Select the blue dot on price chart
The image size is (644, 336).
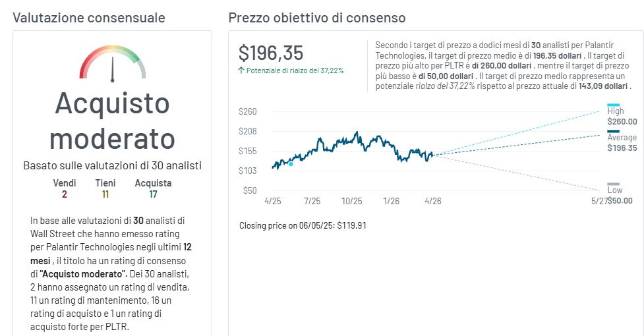pyautogui.click(x=291, y=163)
